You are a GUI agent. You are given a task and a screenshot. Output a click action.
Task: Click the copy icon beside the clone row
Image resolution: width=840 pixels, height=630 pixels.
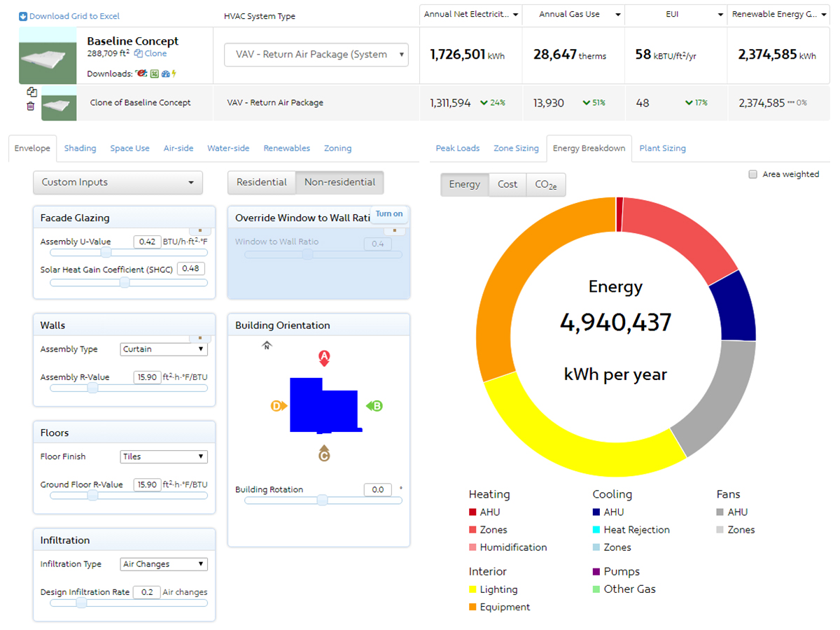31,92
